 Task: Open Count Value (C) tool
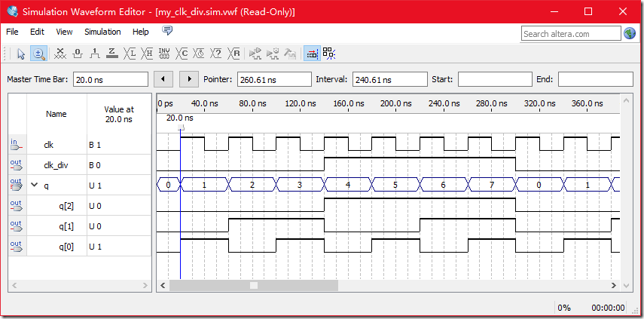click(x=182, y=54)
